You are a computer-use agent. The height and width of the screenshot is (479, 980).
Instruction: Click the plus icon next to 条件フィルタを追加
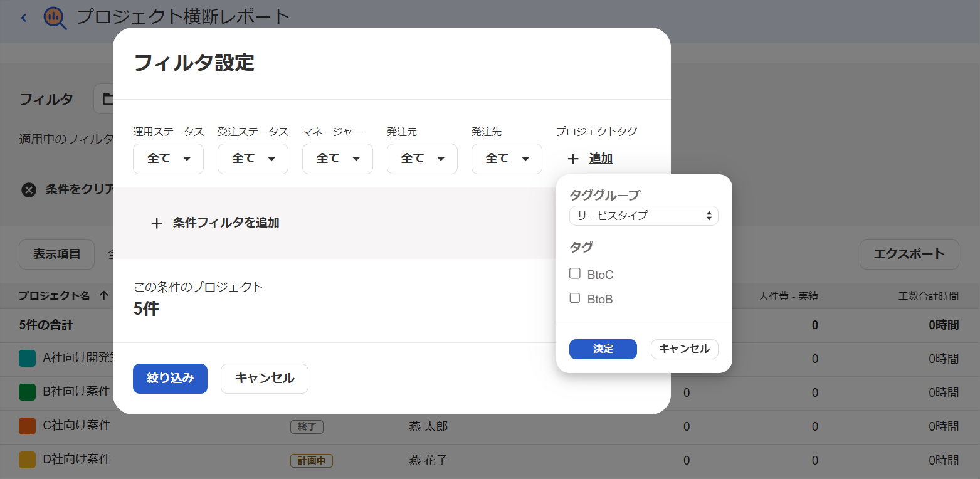tap(157, 223)
